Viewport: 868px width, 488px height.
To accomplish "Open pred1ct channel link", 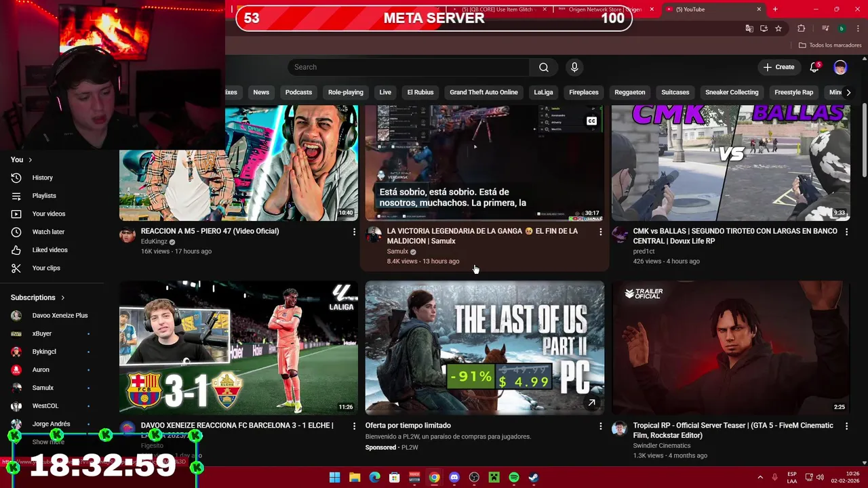I will (x=644, y=251).
